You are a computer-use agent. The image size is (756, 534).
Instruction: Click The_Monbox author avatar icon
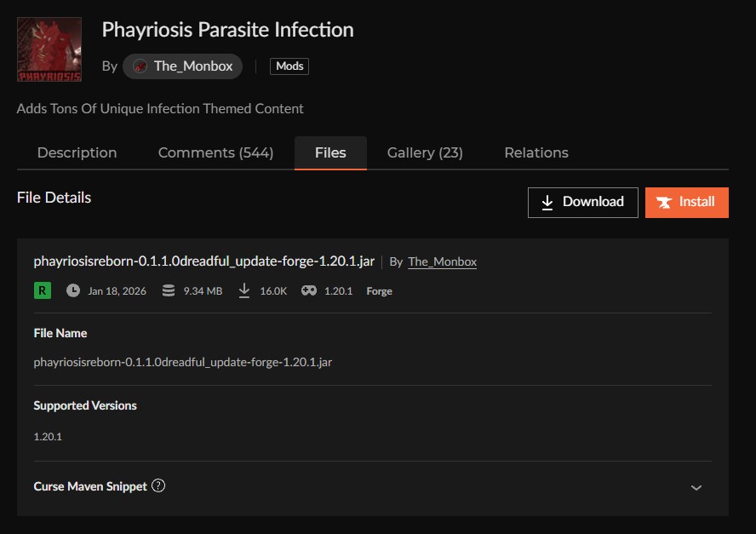(x=140, y=66)
